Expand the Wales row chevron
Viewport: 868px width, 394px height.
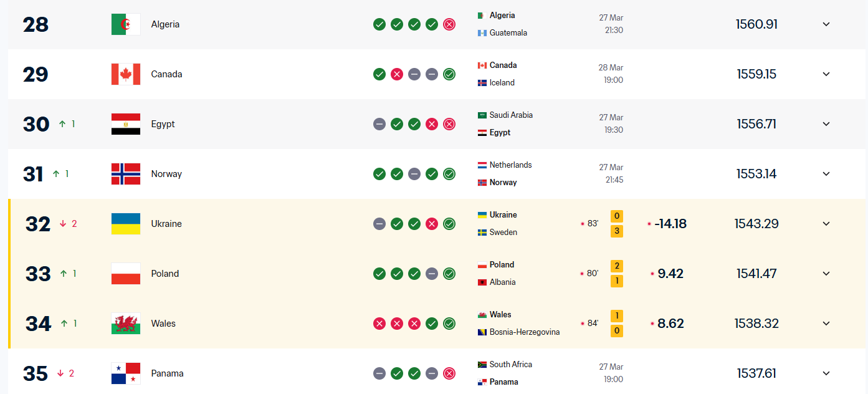coord(826,324)
